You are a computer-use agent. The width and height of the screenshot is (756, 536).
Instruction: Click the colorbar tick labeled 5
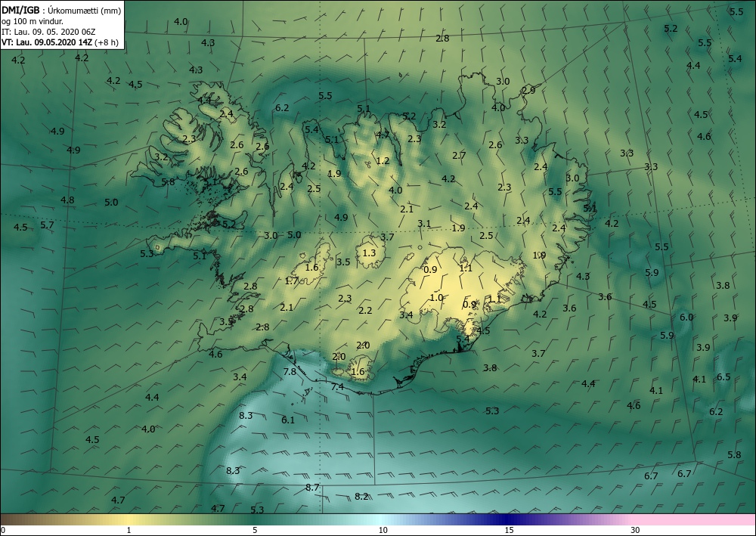(x=255, y=531)
